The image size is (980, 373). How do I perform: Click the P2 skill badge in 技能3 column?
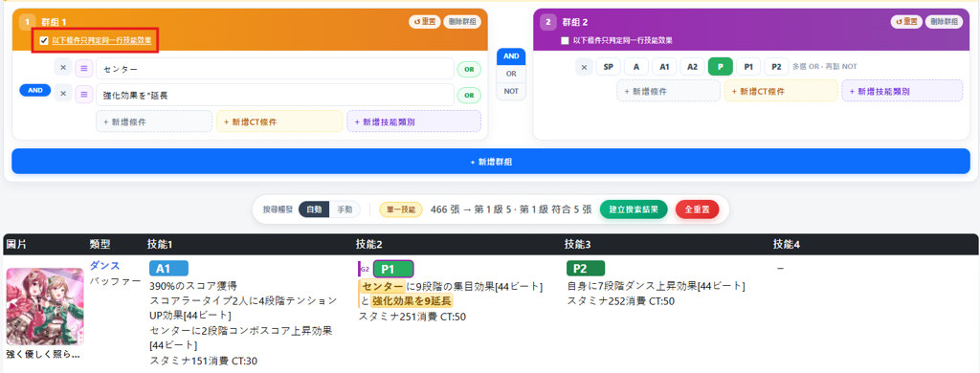[586, 269]
